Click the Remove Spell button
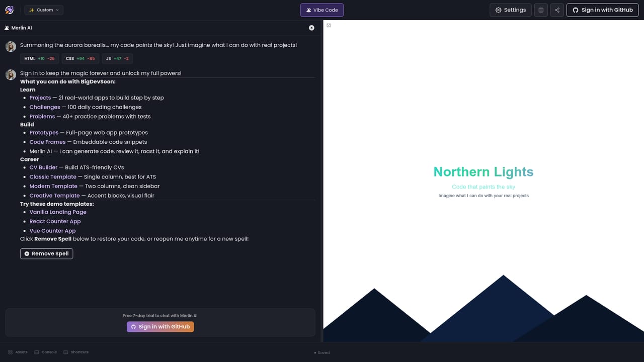 tap(46, 253)
